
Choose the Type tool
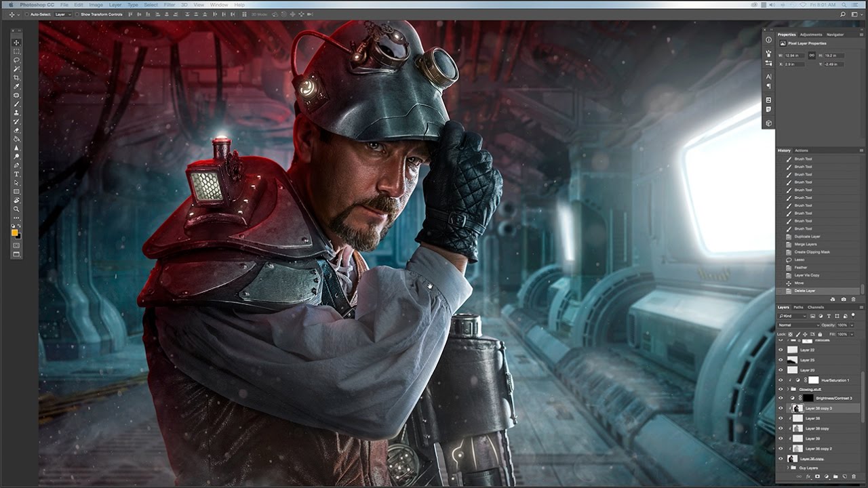(16, 174)
